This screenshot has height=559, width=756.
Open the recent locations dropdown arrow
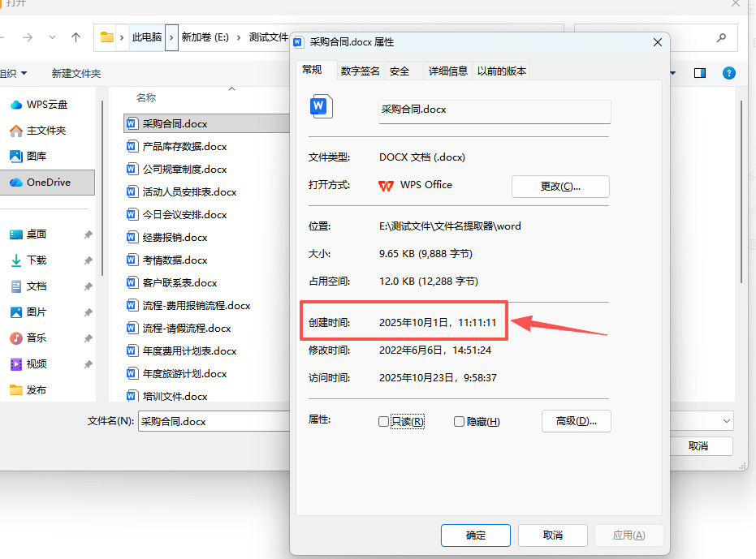tap(52, 37)
